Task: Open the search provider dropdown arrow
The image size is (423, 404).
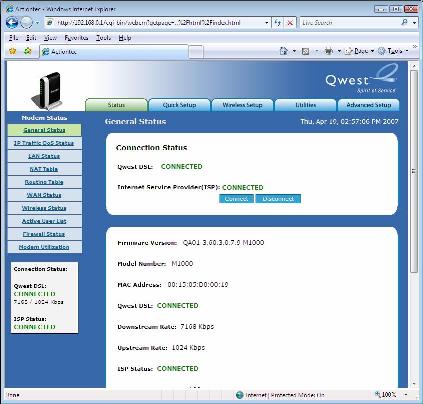Action: click(414, 23)
